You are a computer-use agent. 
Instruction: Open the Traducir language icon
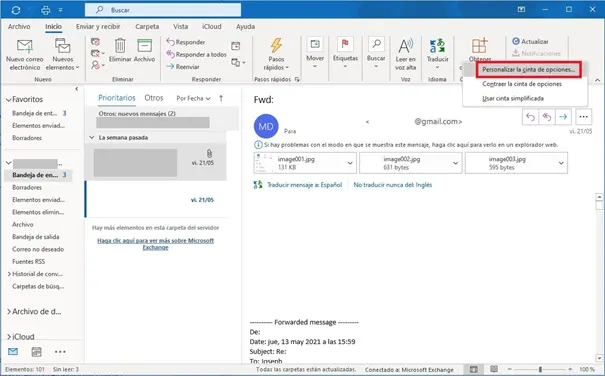[438, 46]
